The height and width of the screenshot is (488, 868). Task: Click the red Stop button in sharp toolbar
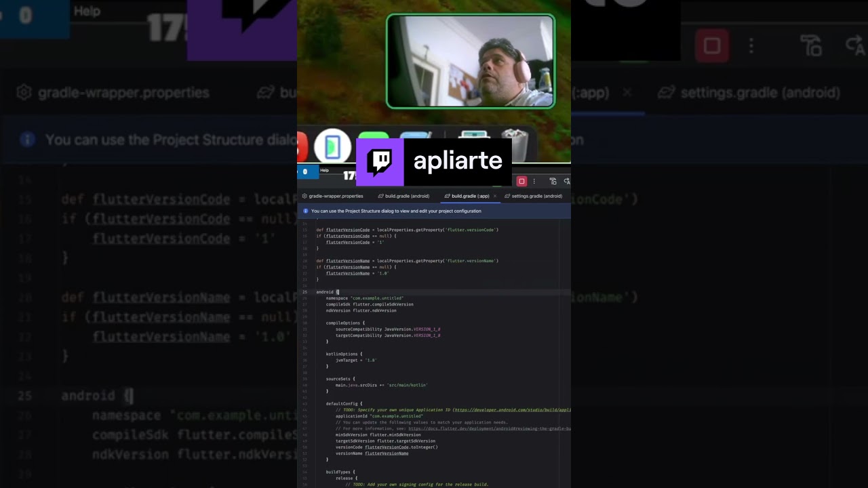pos(521,181)
